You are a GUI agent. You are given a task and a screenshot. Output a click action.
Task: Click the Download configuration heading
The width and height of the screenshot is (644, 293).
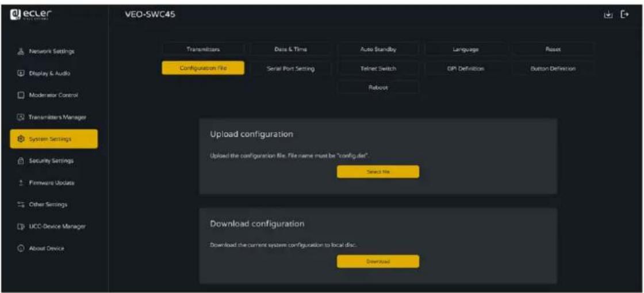(257, 224)
